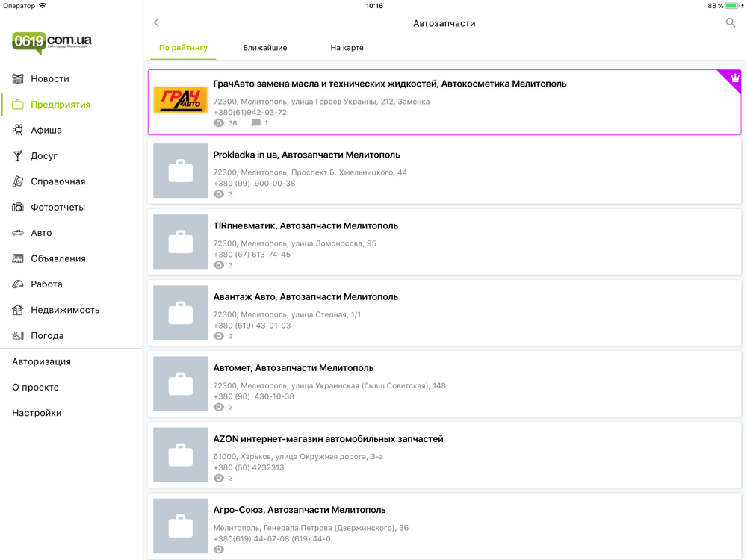The image size is (747, 560).
Task: Tap the back chevron icon
Action: pos(156,22)
